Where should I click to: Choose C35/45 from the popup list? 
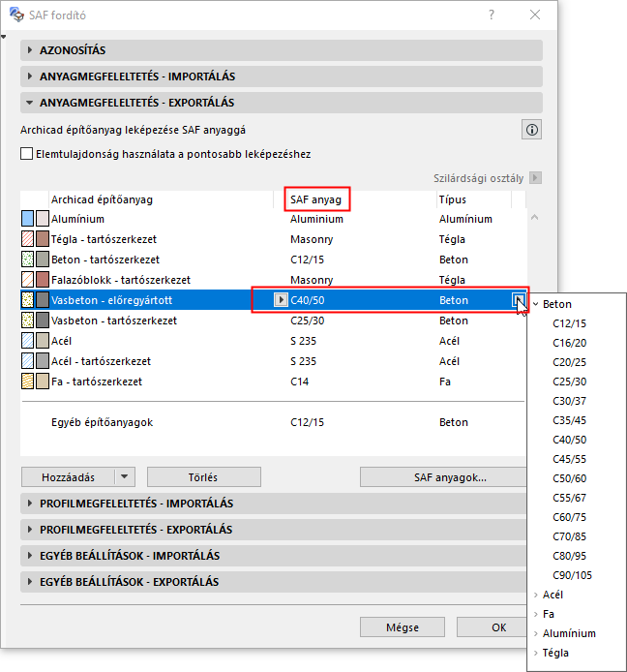coord(569,420)
